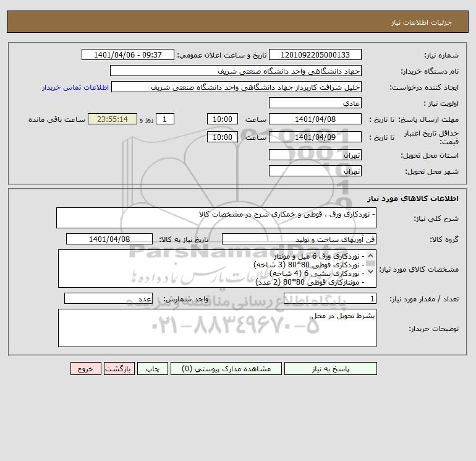Click the public announcement date field 1401/04/06 - 09:37
The width and height of the screenshot is (476, 461).
pos(128,54)
